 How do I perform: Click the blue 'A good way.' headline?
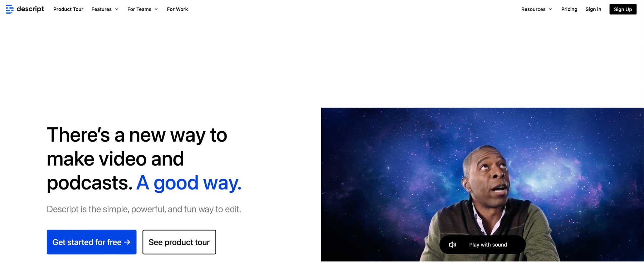189,183
